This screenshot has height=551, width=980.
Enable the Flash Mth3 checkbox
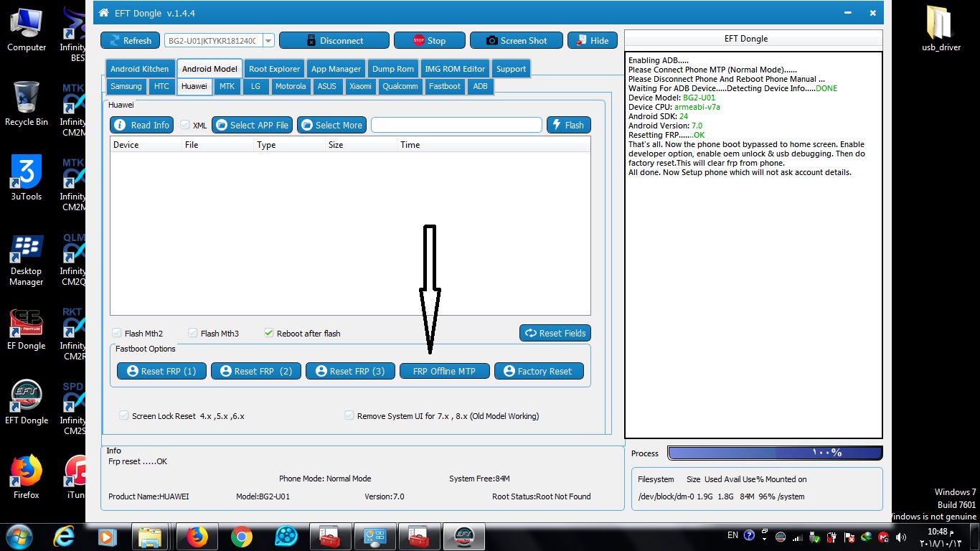(x=192, y=333)
